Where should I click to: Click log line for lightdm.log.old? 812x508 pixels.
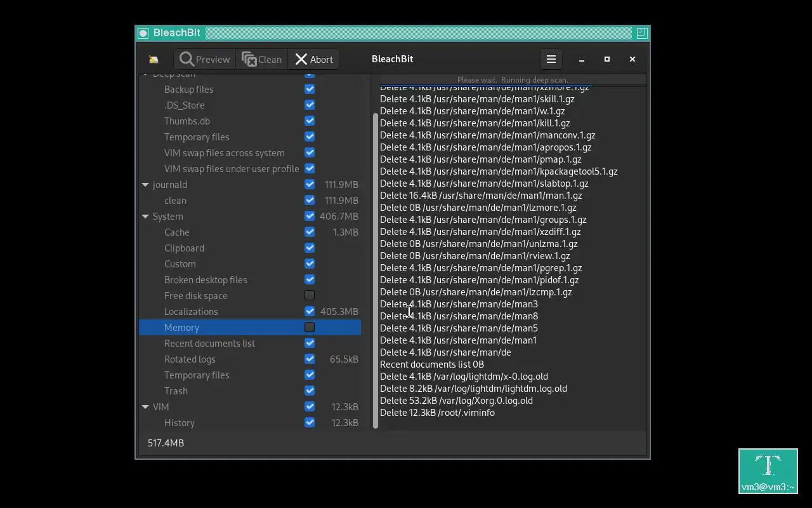click(x=473, y=389)
